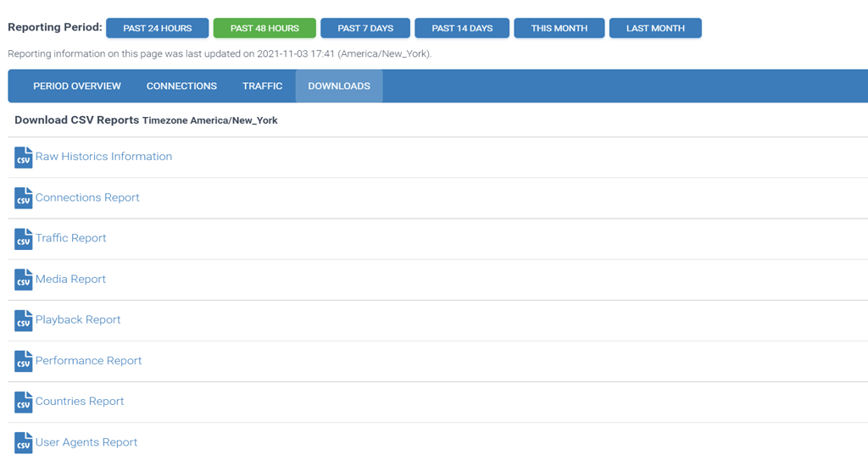Select Past 14 Days reporting period

tap(462, 28)
